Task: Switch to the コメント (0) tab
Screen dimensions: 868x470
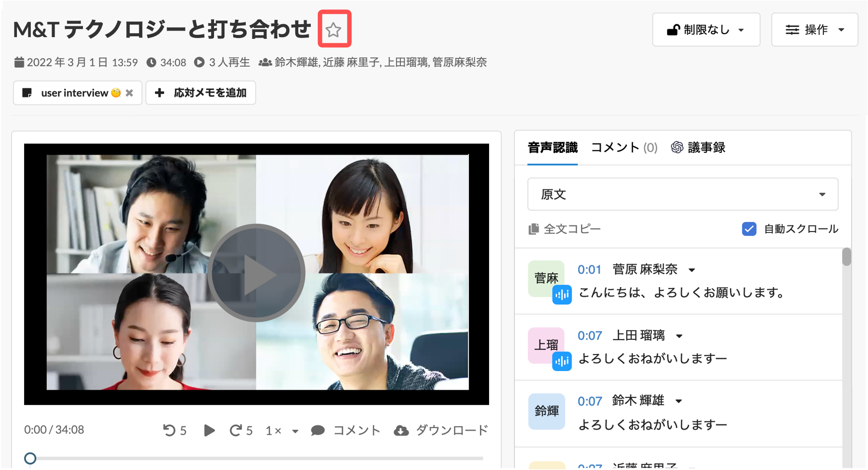Action: pyautogui.click(x=624, y=148)
